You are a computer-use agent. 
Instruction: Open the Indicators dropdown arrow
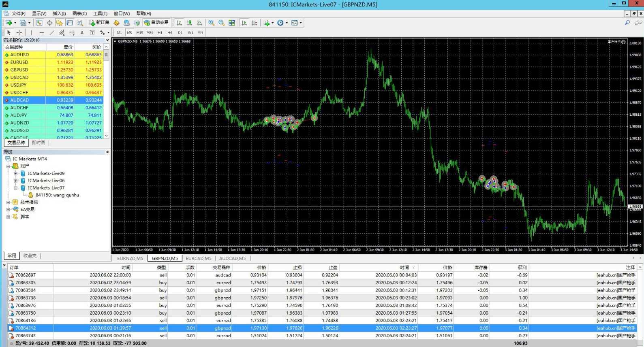coord(272,23)
